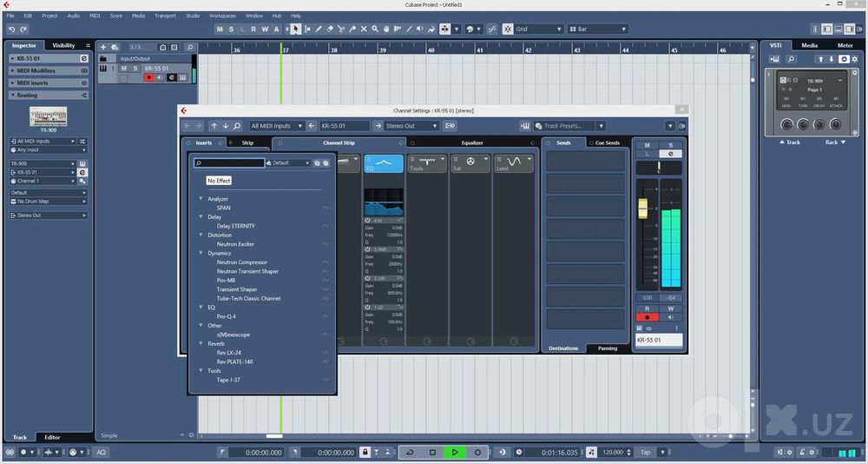The height and width of the screenshot is (464, 868).
Task: Toggle the M mute button in channel fader section
Action: coord(648,145)
